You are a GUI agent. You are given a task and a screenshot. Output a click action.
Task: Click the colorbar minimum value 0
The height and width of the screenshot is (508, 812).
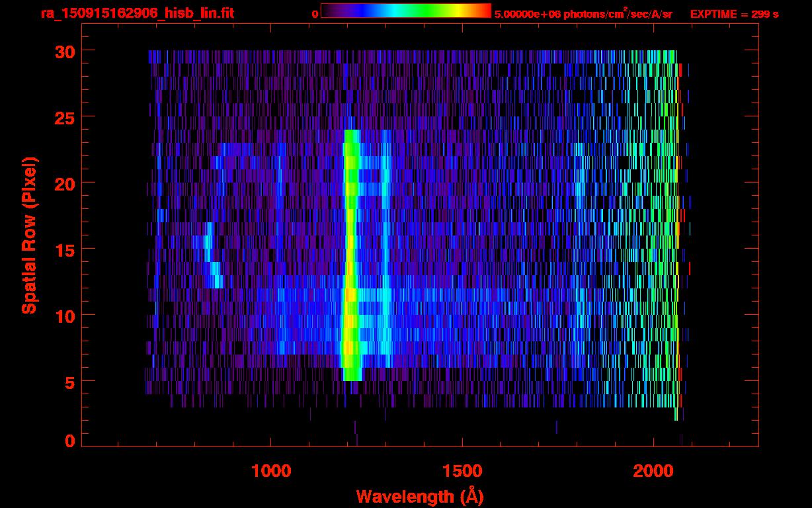(x=315, y=13)
